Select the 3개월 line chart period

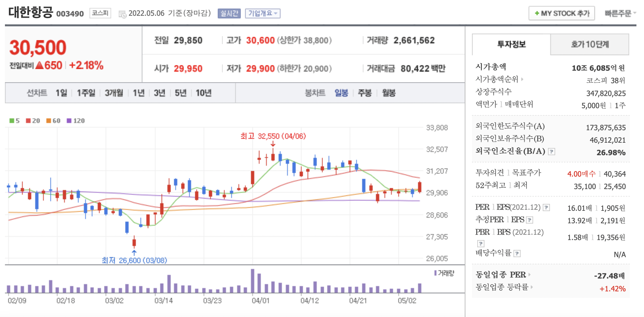[114, 93]
